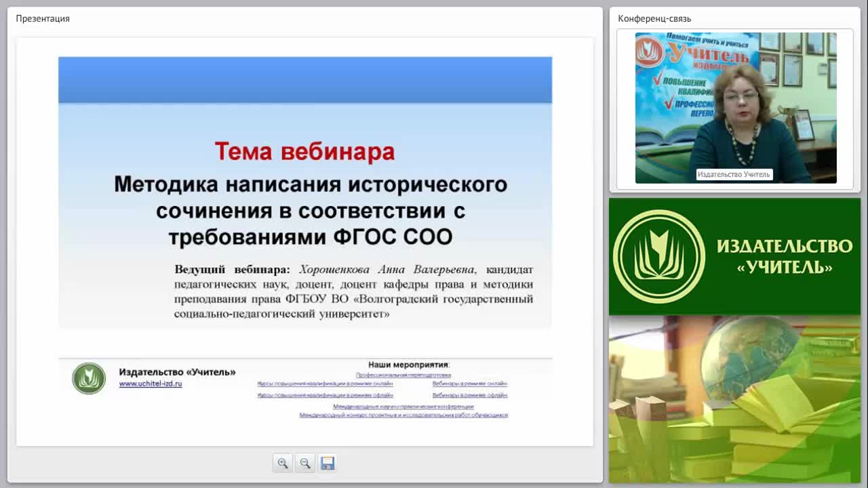Save the presentation with the floppy icon
This screenshot has height=488, width=868.
[328, 463]
